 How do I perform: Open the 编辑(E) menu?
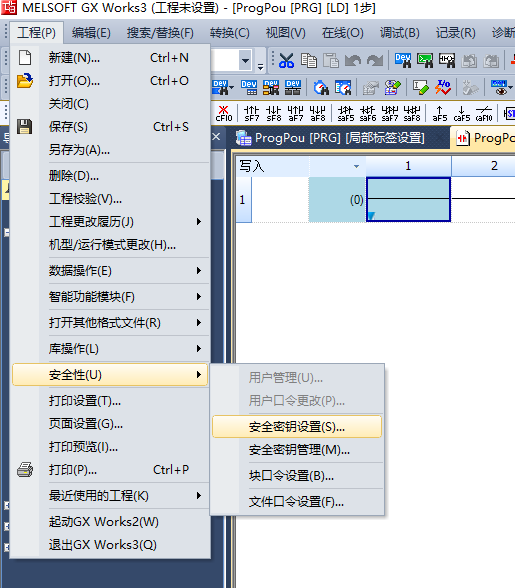(x=91, y=33)
